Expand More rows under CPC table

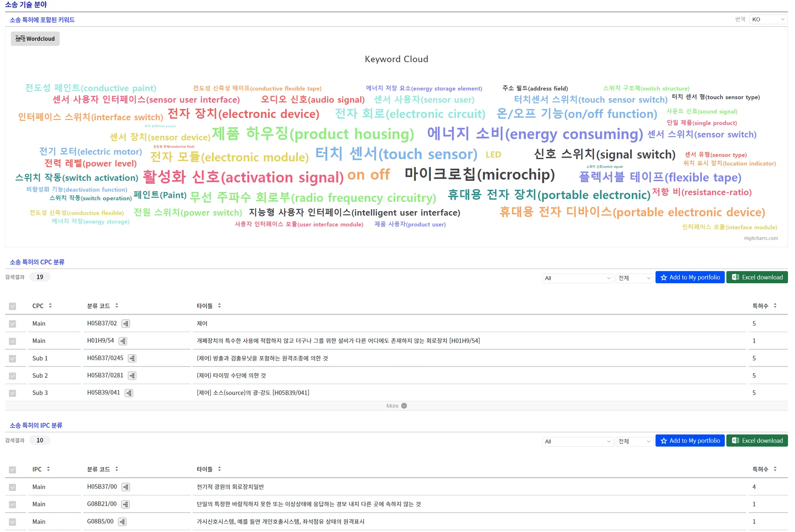point(396,406)
